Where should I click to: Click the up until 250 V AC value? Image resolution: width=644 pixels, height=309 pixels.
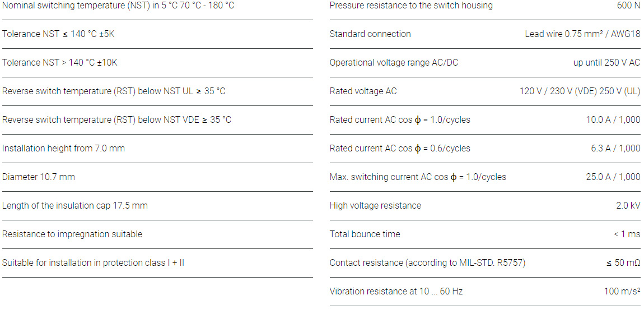[x=606, y=63]
